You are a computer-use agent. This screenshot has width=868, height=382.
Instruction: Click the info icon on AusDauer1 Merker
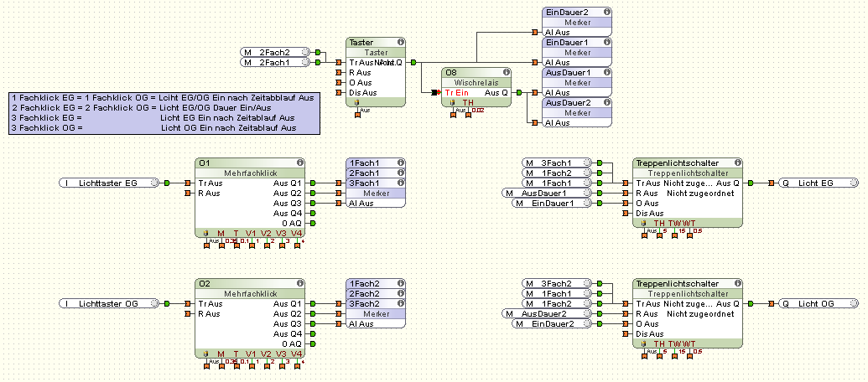click(606, 72)
